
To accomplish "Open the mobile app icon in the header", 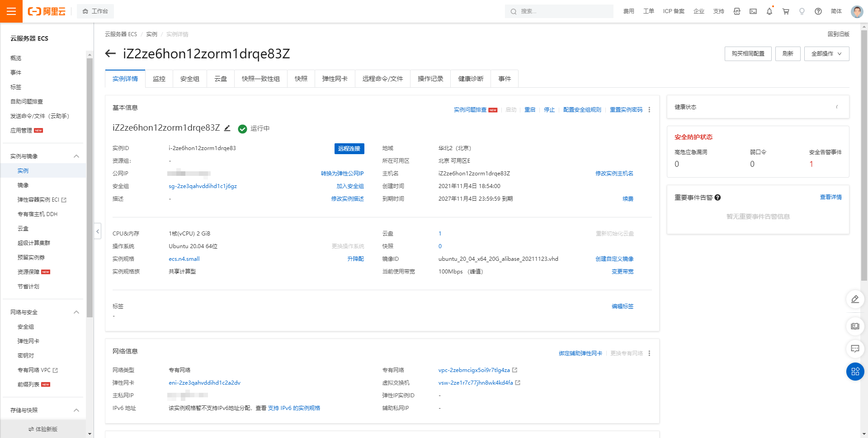I will (x=737, y=11).
